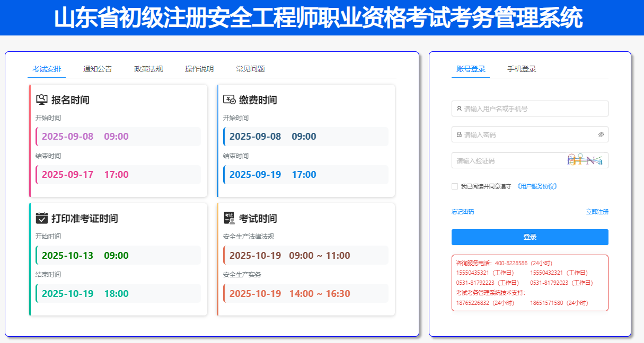Click the lock icon in password field

pyautogui.click(x=459, y=134)
